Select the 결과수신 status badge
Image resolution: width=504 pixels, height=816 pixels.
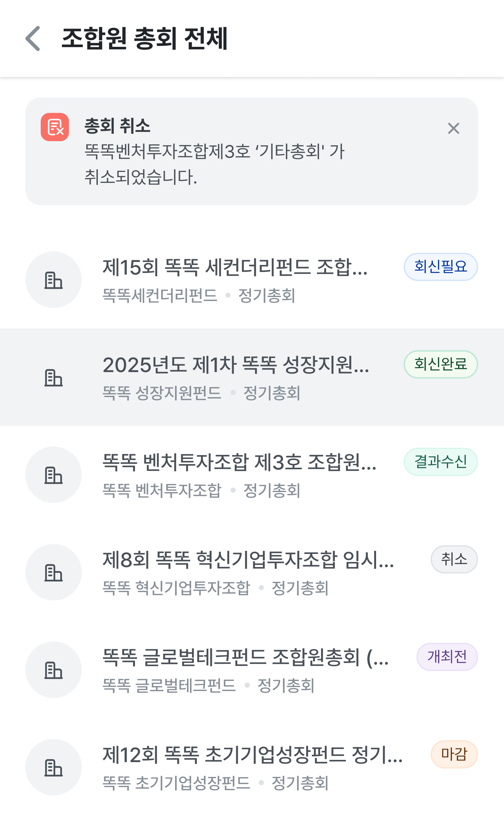click(x=440, y=462)
